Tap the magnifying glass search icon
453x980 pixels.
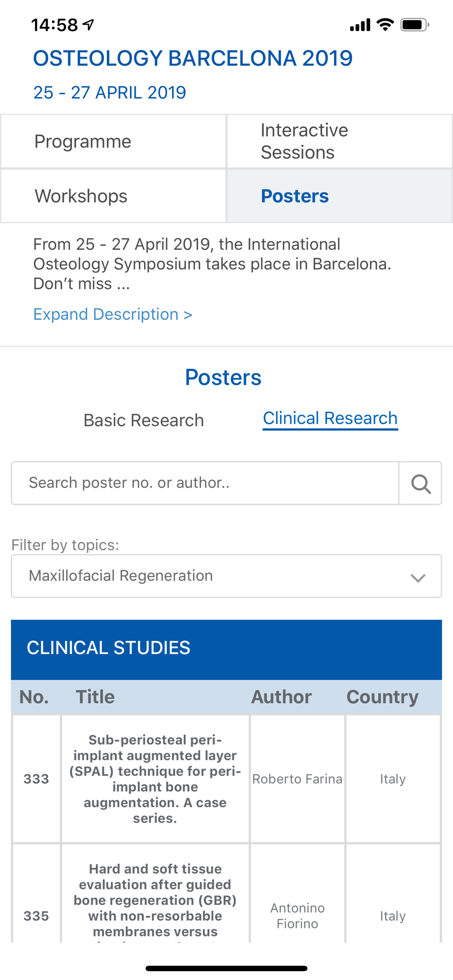pos(421,483)
